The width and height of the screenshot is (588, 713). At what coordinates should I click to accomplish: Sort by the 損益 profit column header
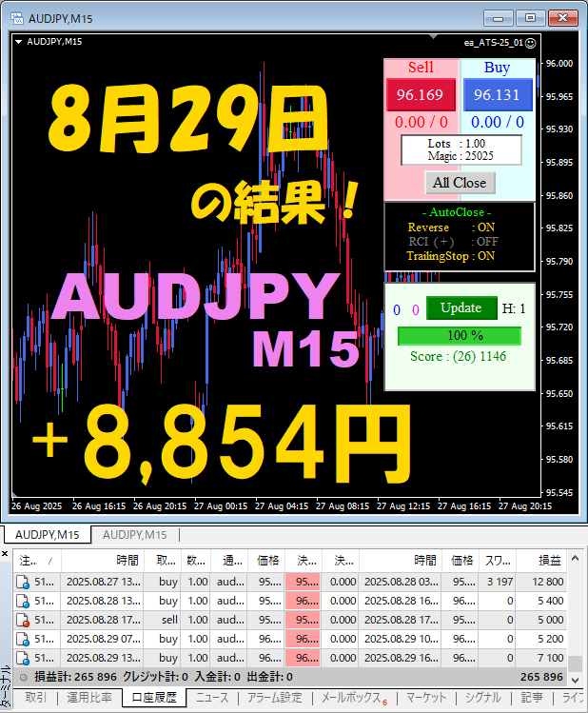point(541,561)
